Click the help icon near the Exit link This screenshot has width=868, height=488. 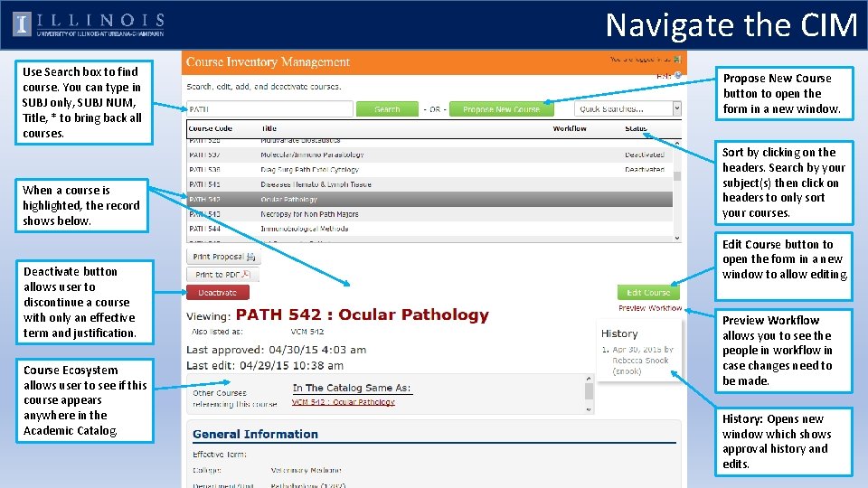point(677,75)
